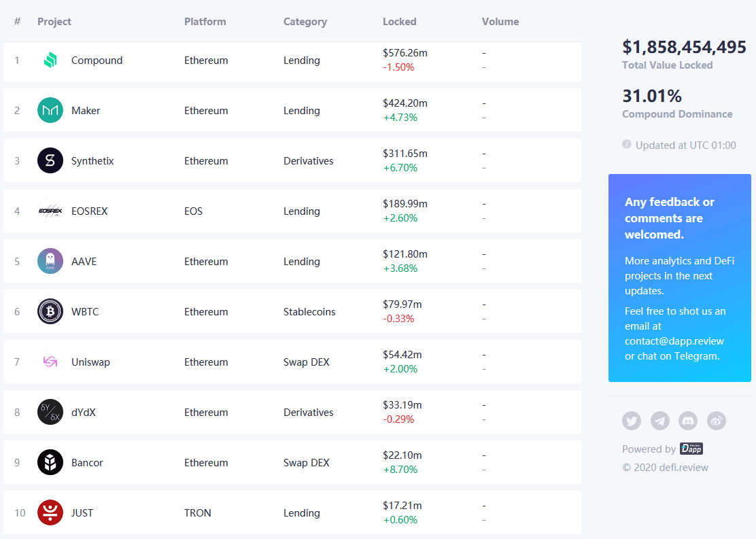Image resolution: width=756 pixels, height=539 pixels.
Task: Click the Uniswap logo icon
Action: pos(50,362)
